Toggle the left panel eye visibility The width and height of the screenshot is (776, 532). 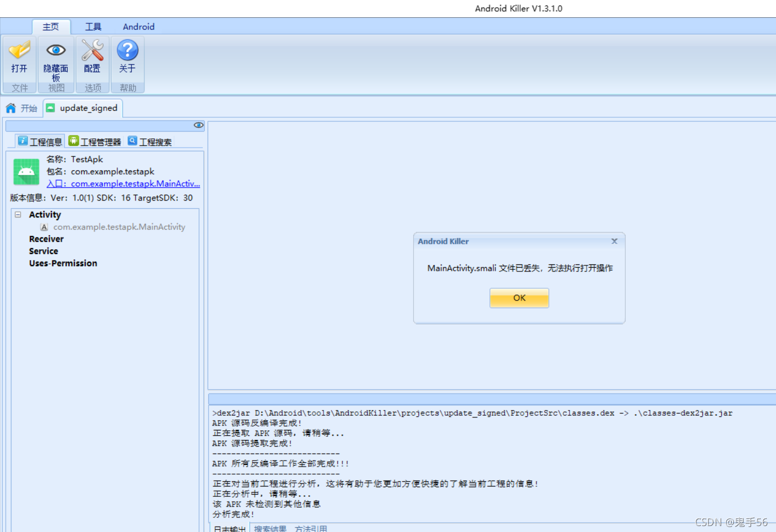click(198, 125)
